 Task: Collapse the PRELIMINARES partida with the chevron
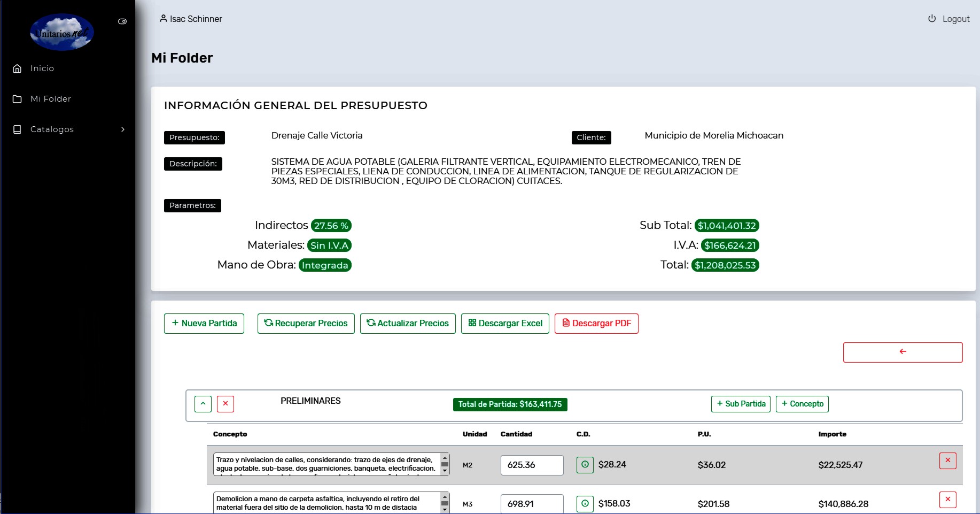coord(203,404)
